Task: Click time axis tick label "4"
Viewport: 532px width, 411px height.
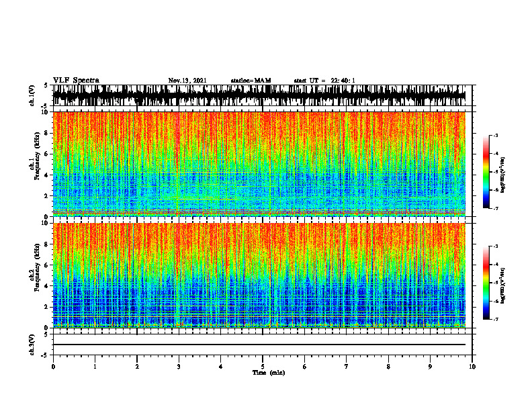Action: [221, 367]
